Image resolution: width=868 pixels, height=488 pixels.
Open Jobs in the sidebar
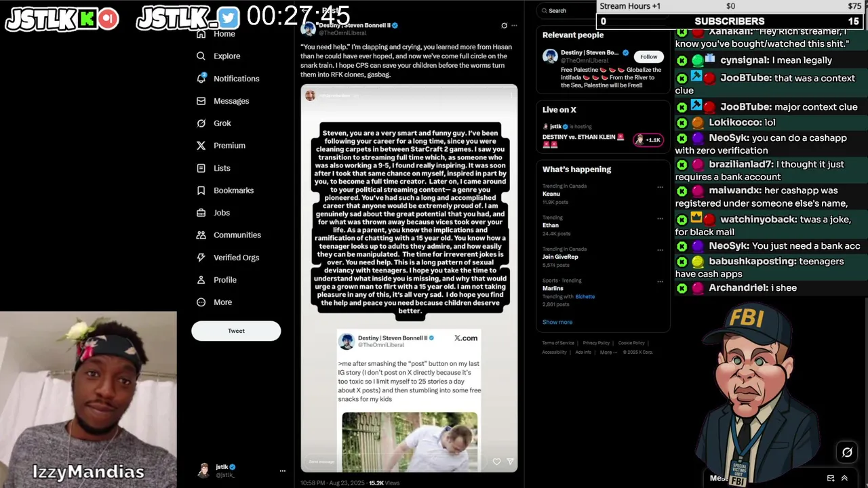point(214,213)
